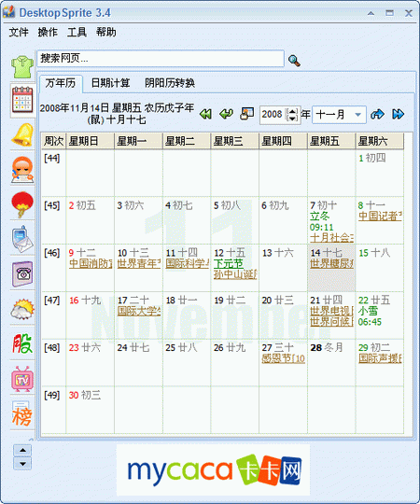The image size is (420, 504).
Task: Click the 星期六 column header
Action: tap(380, 141)
